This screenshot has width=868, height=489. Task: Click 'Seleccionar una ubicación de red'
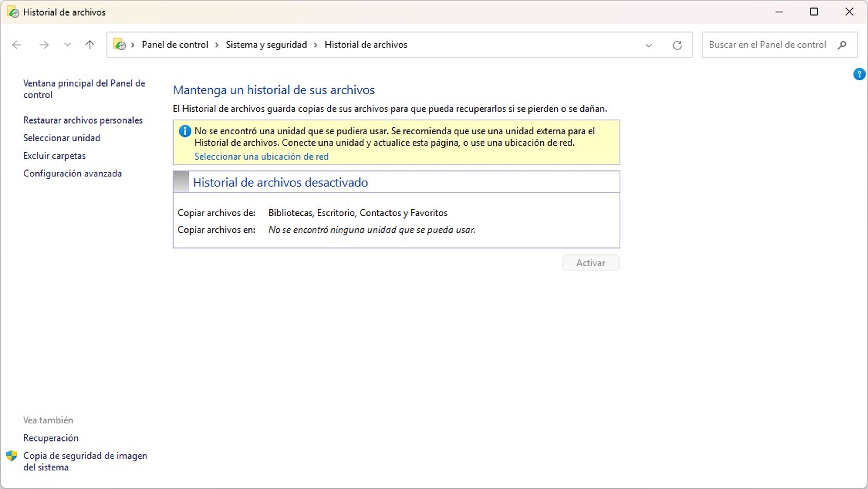click(262, 157)
